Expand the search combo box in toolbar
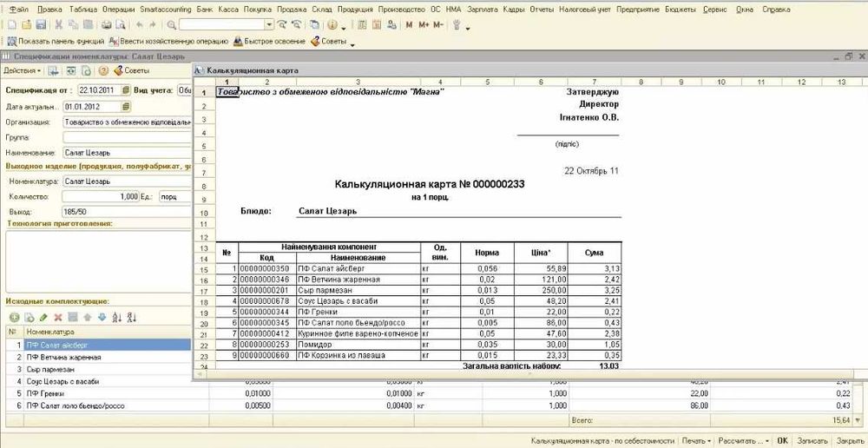The height and width of the screenshot is (448, 868). [269, 24]
